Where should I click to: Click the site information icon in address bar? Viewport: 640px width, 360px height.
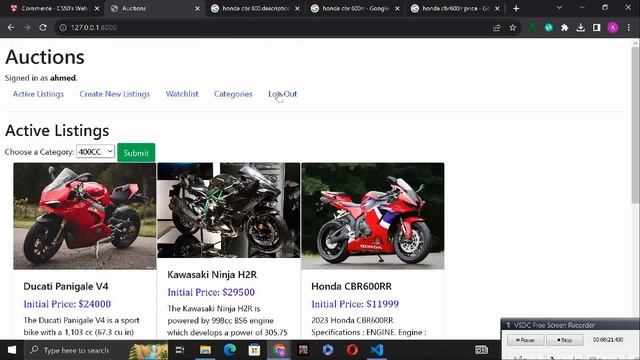coord(63,27)
